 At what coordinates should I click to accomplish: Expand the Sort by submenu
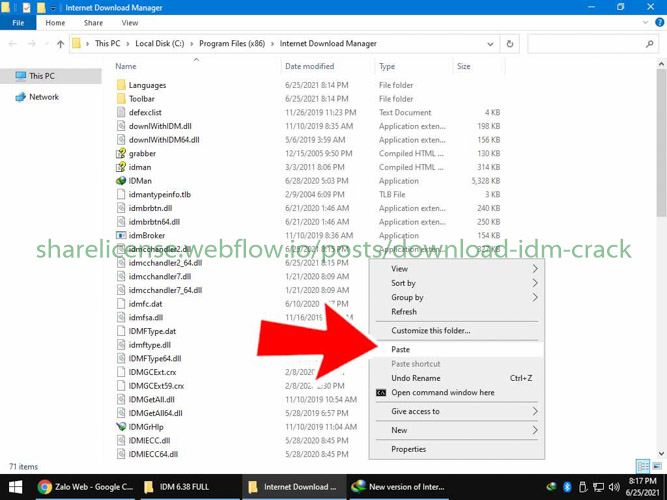click(x=535, y=283)
